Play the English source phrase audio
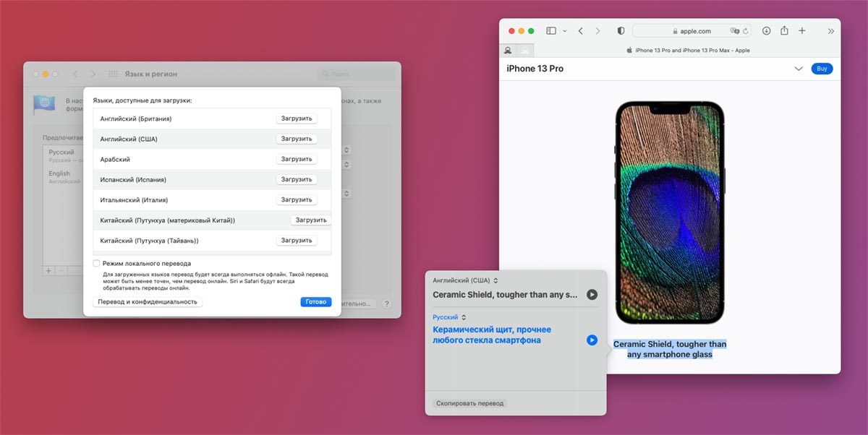The height and width of the screenshot is (435, 868). [592, 294]
